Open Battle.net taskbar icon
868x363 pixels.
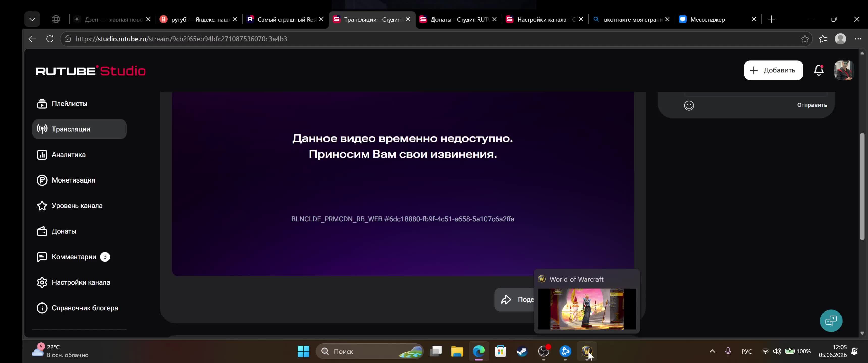point(565,351)
